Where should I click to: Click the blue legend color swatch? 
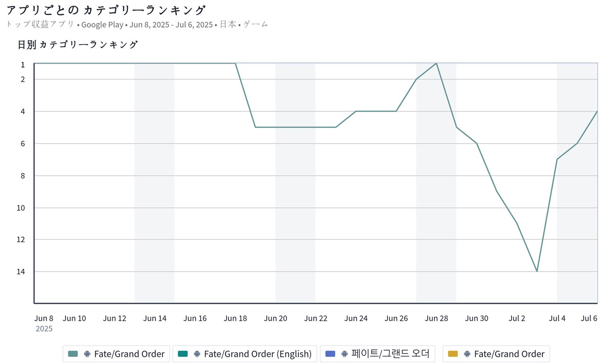(331, 354)
